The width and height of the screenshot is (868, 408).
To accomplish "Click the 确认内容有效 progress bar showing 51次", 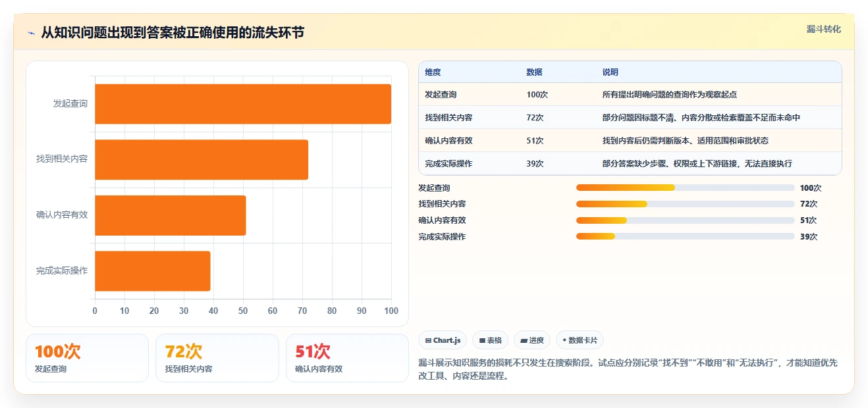I will (685, 220).
